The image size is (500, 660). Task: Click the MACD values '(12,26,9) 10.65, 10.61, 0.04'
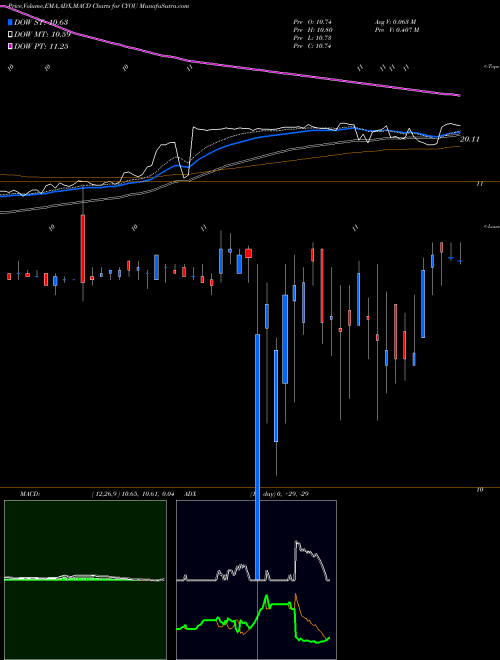pyautogui.click(x=133, y=494)
